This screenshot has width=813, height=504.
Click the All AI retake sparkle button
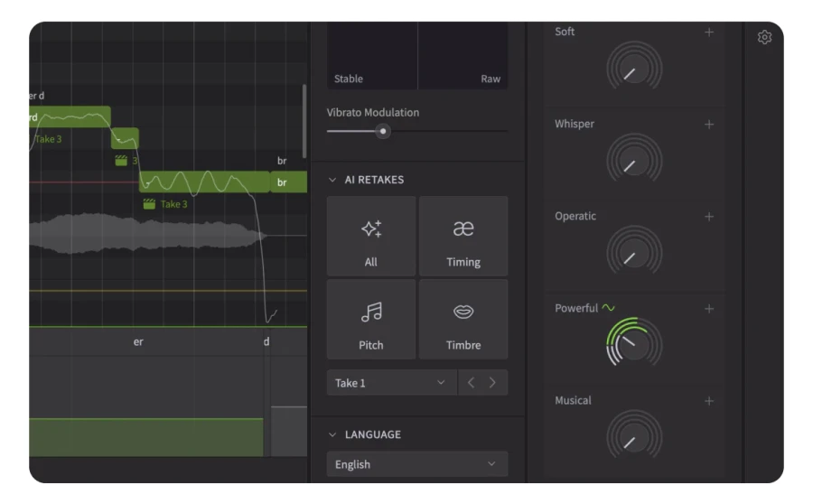click(370, 236)
